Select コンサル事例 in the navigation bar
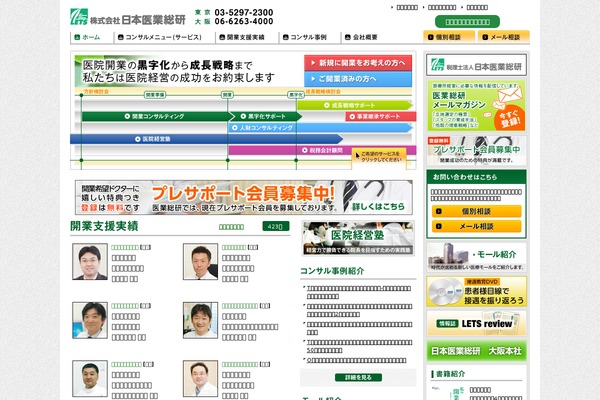600x400 pixels. point(305,37)
